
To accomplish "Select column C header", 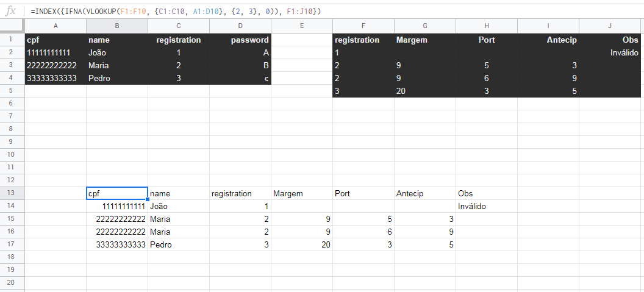I will tap(179, 26).
